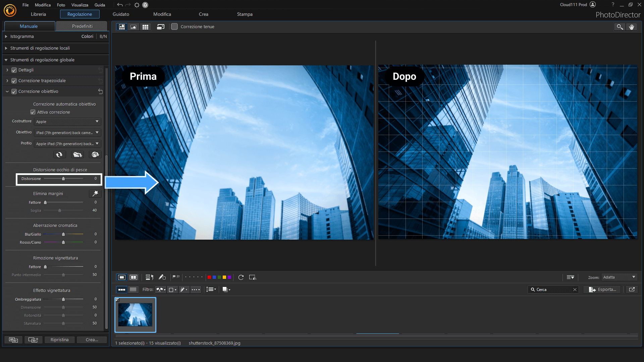This screenshot has height=362, width=644.
Task: Select the shutterstock_87508369 thumbnail
Action: point(136,314)
